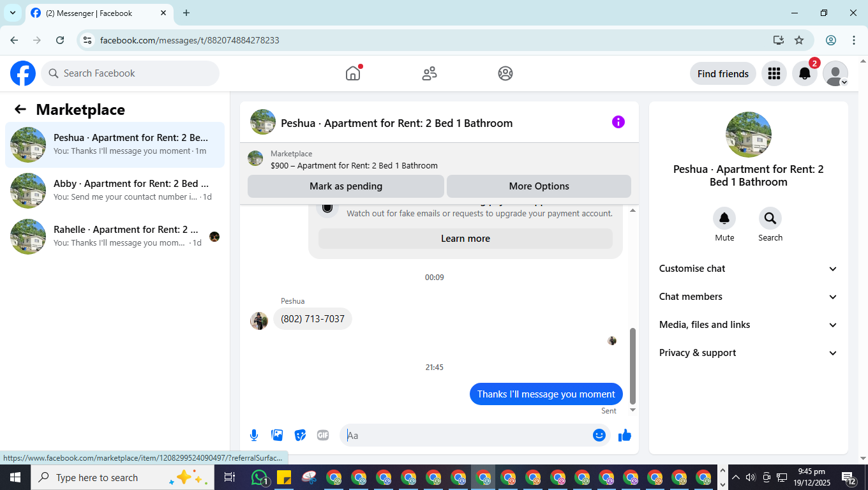Screen dimensions: 868x490
Task: Open the Groups icon in top navigation
Action: click(505, 73)
